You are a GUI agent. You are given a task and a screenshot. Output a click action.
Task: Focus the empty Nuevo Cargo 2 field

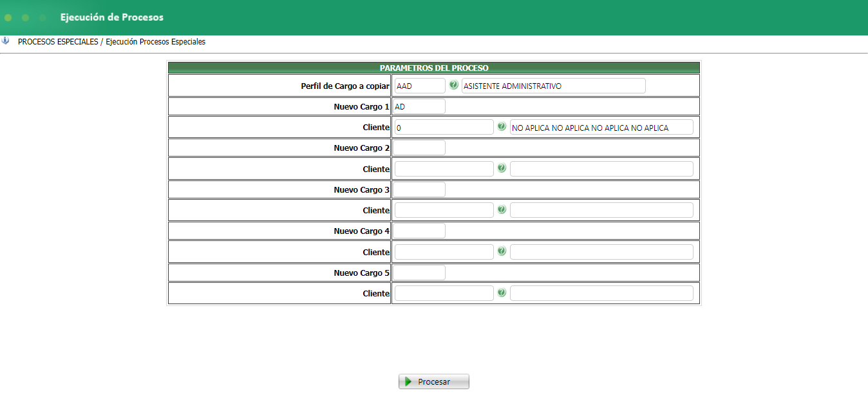[x=419, y=148]
